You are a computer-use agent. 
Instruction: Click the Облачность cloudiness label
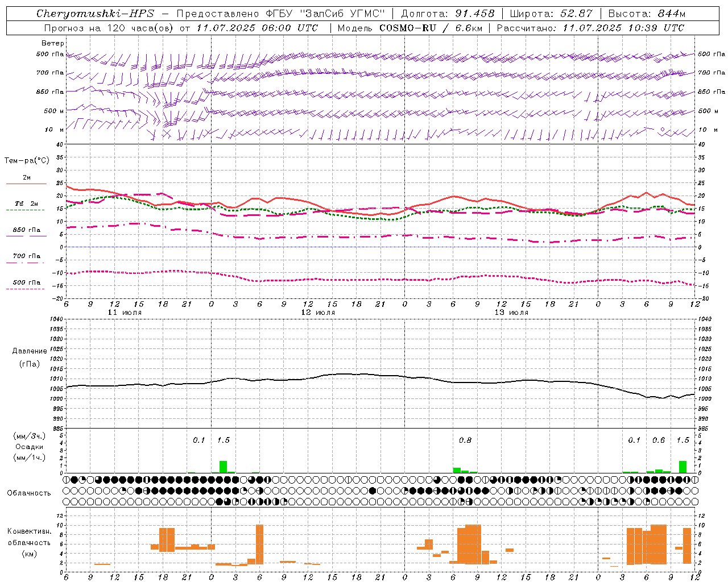coord(29,493)
